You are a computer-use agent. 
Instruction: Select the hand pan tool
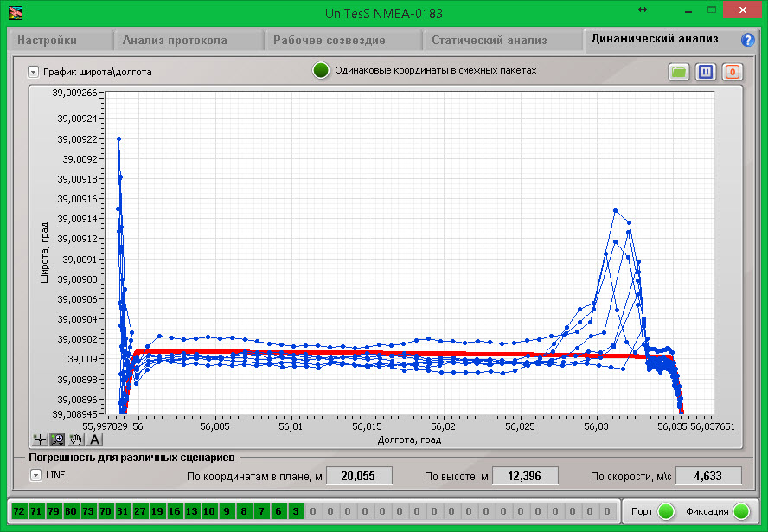pos(75,439)
